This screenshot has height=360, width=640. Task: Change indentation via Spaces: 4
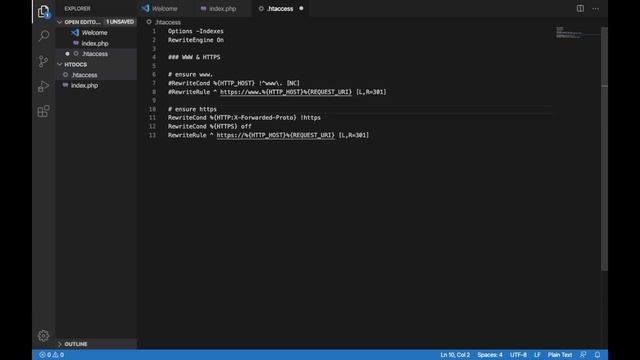coord(490,355)
